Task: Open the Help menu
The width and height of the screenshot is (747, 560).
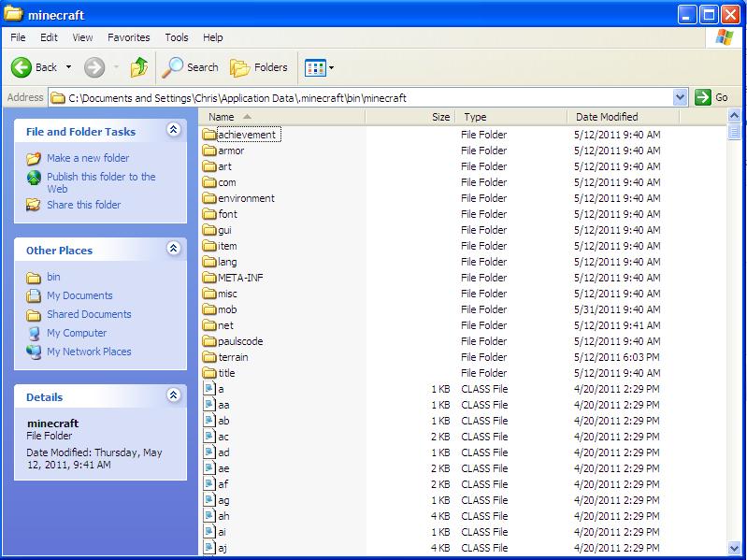Action: tap(212, 37)
